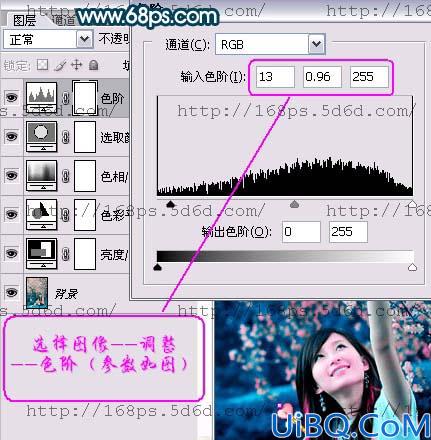Click the selective color adjustment layer icon

point(41,137)
